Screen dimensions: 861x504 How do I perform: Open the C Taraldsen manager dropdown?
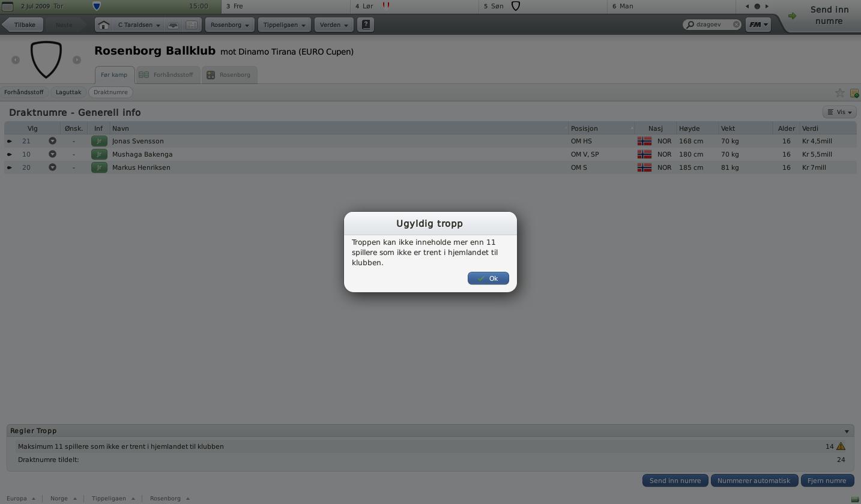139,25
